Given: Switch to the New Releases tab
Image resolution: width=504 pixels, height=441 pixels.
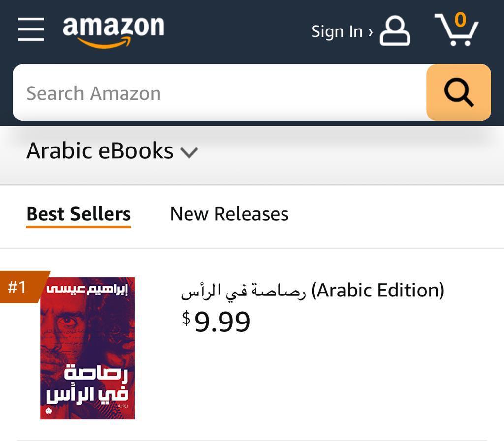Looking at the screenshot, I should [229, 214].
